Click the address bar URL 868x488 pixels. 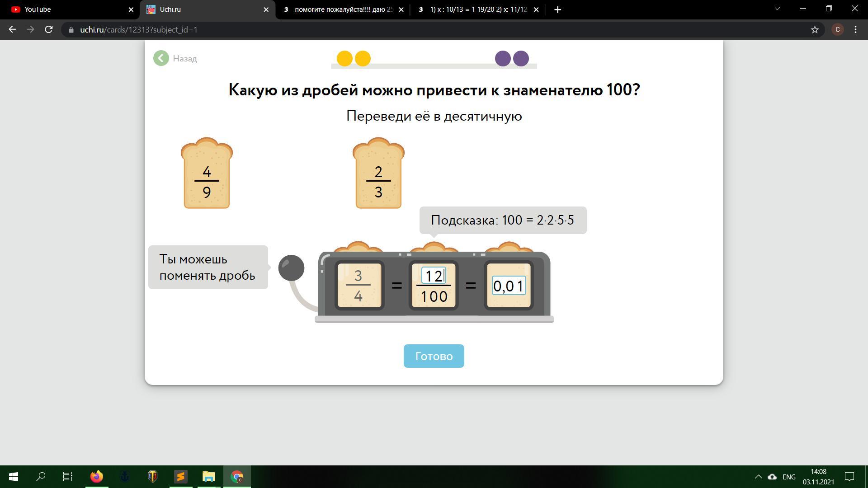coord(138,30)
